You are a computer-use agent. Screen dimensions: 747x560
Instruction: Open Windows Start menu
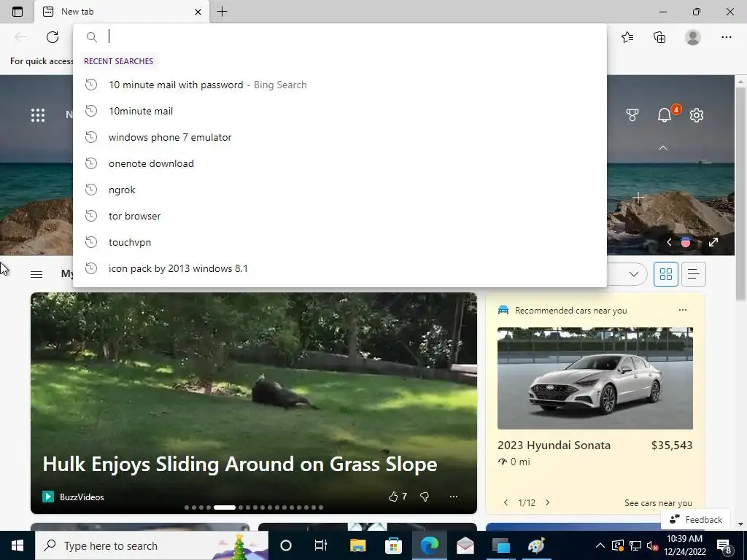point(18,545)
